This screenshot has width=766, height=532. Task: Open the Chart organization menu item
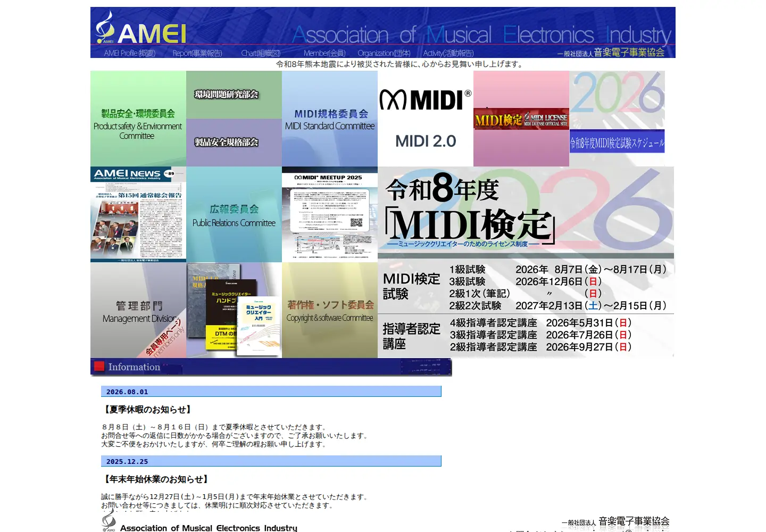pos(261,53)
